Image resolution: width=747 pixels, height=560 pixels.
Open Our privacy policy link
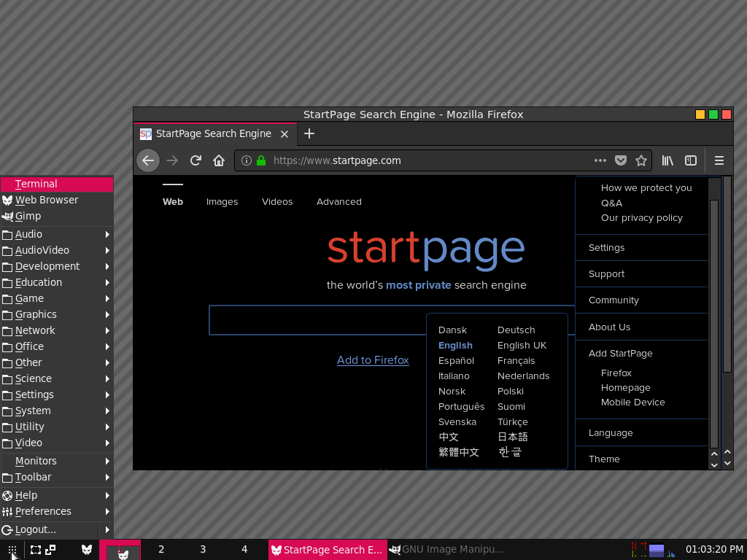[x=641, y=217]
